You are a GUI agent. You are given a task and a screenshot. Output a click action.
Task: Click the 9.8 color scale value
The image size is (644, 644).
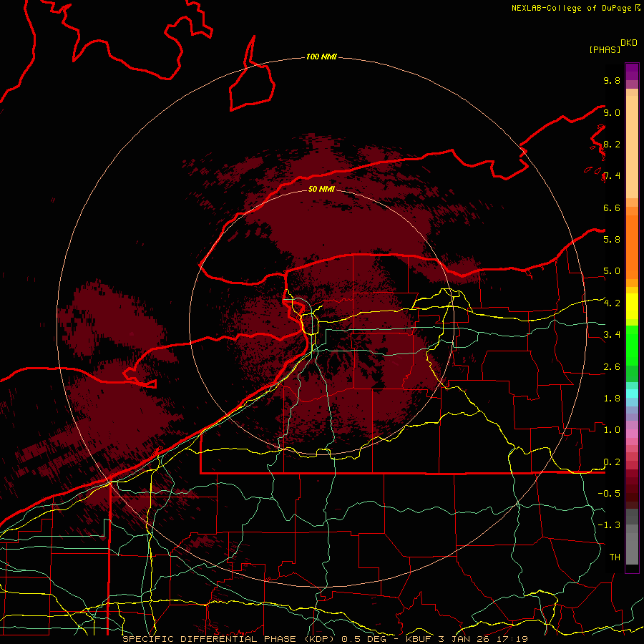click(612, 80)
